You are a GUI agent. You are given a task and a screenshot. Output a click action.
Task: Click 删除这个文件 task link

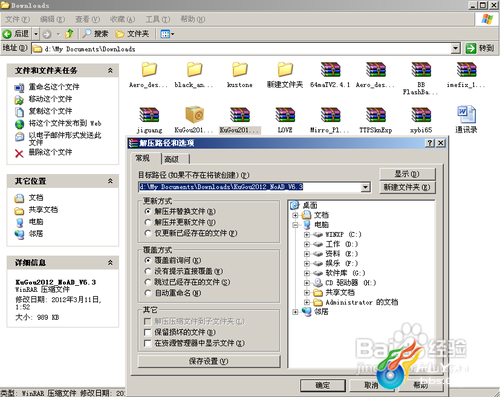[x=50, y=152]
